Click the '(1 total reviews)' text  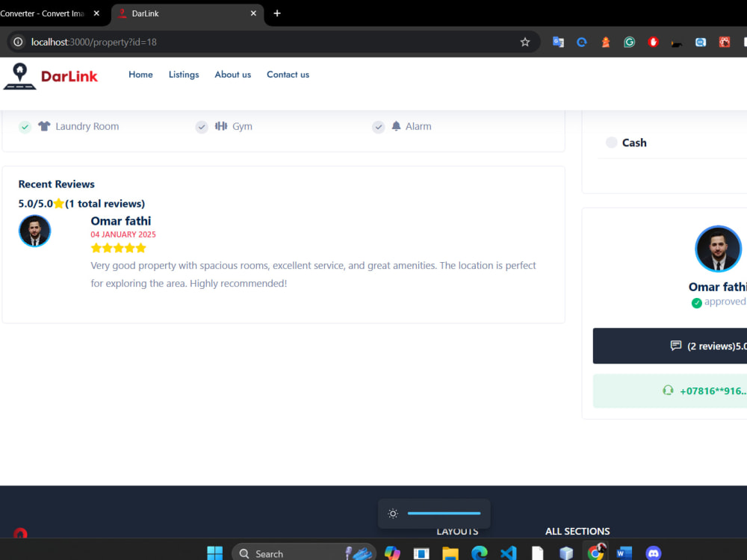(x=105, y=204)
